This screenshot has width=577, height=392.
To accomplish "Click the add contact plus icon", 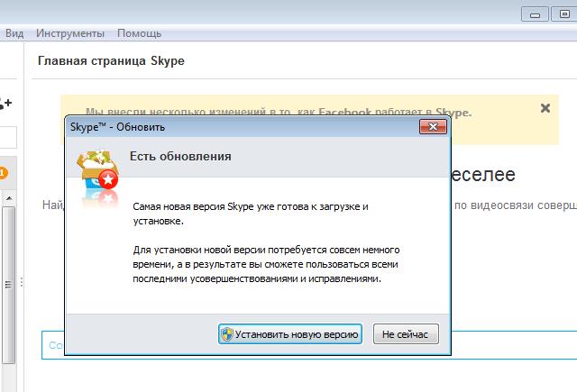I will (5, 104).
